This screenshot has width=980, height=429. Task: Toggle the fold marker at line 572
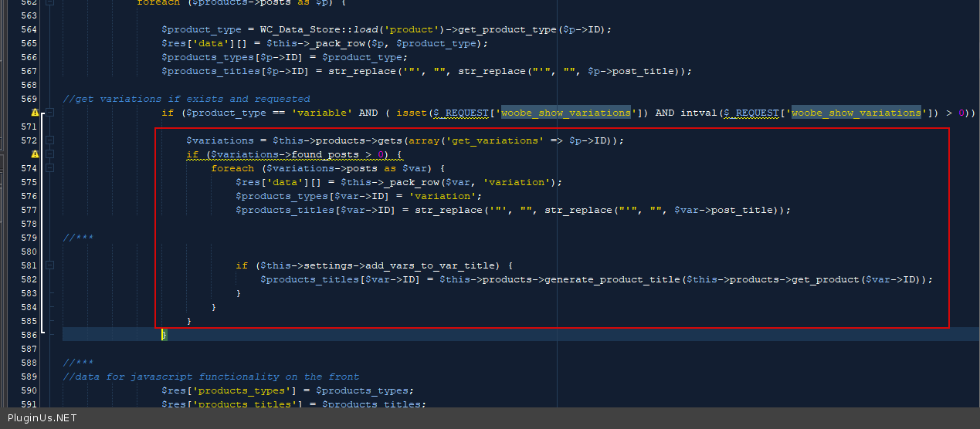[50, 140]
